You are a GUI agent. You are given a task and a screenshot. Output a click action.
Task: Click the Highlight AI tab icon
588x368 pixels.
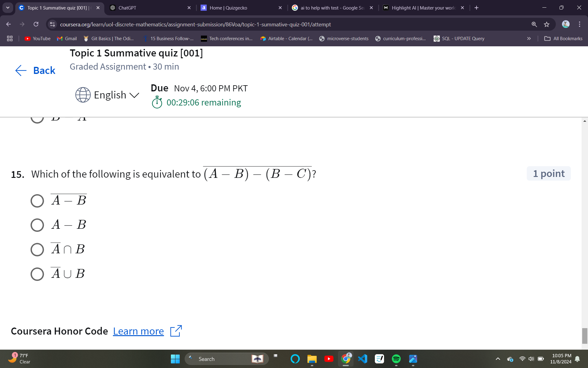click(386, 8)
